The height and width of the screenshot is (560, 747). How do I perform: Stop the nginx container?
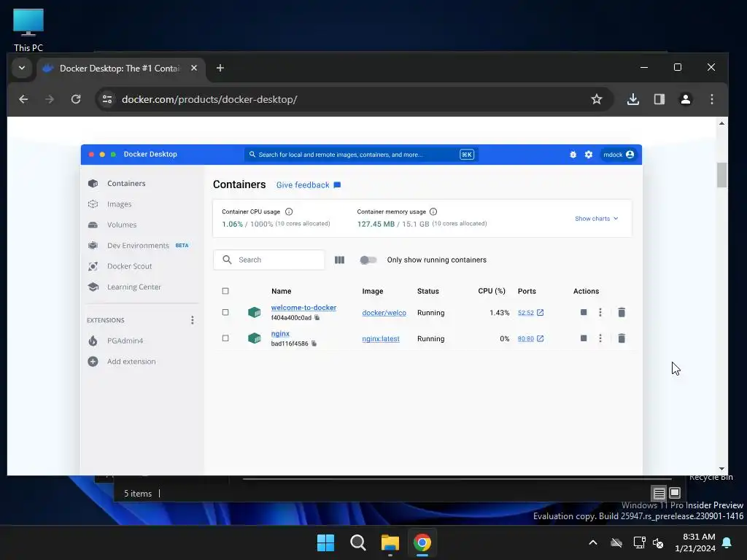click(584, 338)
